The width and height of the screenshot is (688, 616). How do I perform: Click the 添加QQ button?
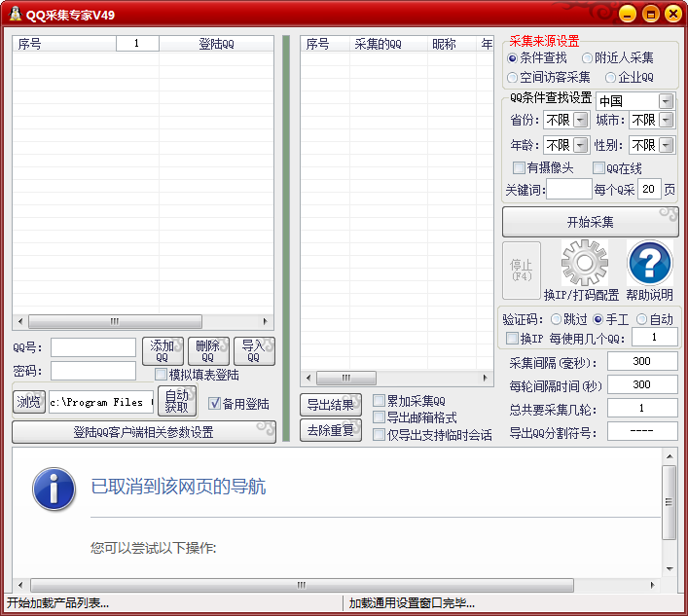[x=163, y=351]
